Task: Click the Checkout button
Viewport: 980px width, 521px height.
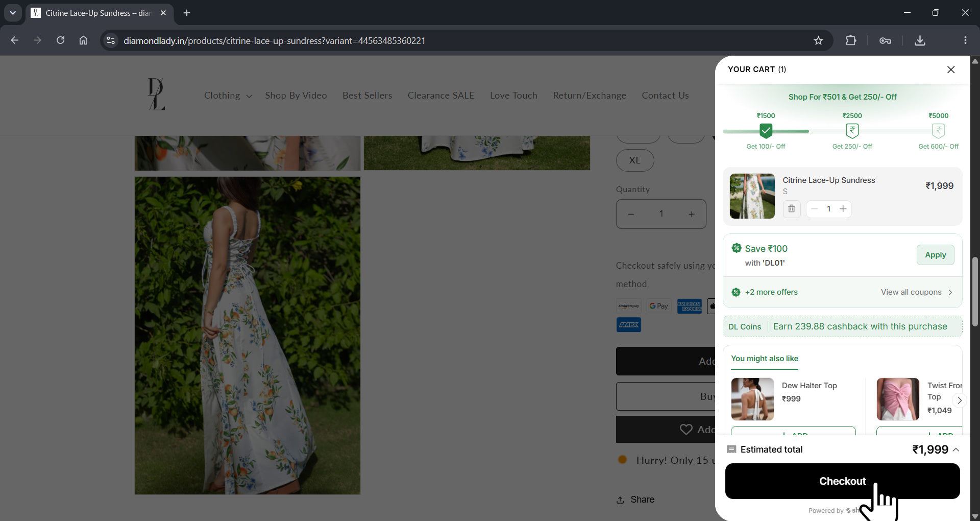Action: pos(842,481)
